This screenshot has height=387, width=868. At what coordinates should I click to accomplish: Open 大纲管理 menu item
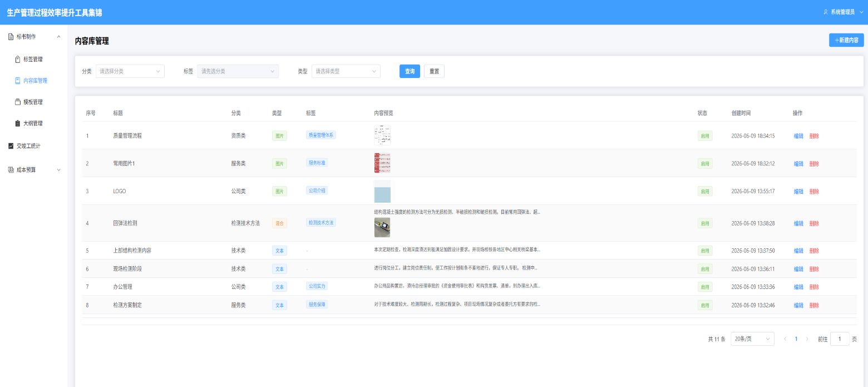coord(33,124)
